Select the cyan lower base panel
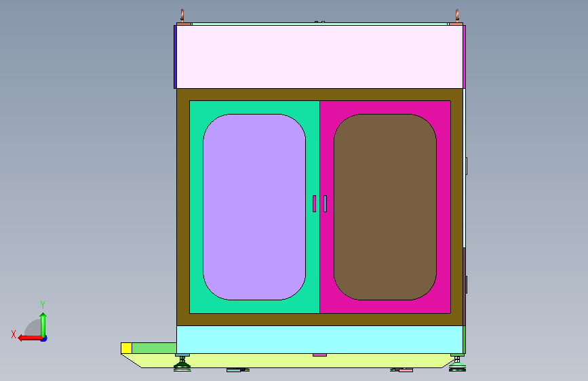Image resolution: width=588 pixels, height=381 pixels. click(319, 340)
